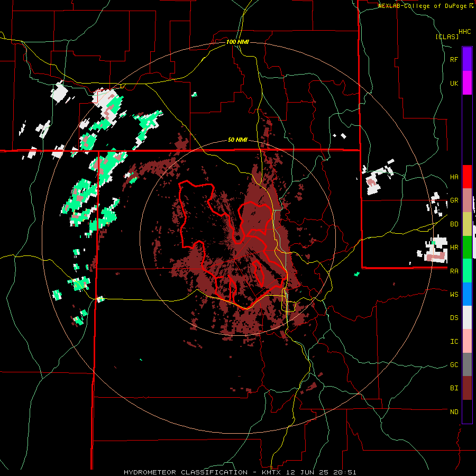Click the IC legend label
Viewport: 476px width, 476px height.
pyautogui.click(x=454, y=342)
